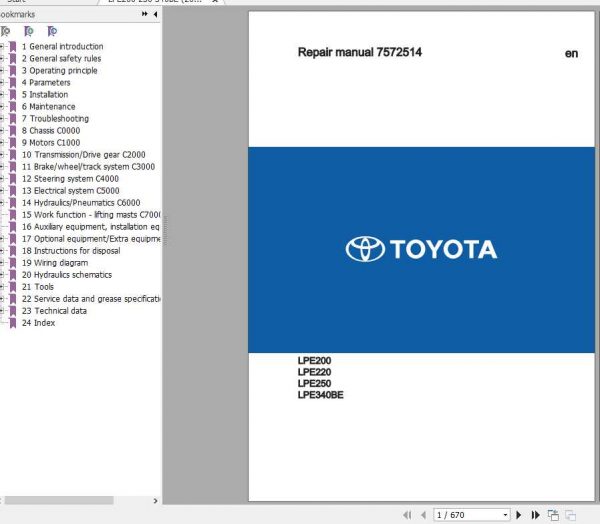Image resolution: width=600 pixels, height=524 pixels.
Task: Open bookmark 8 Chassis C0000
Action: [51, 131]
